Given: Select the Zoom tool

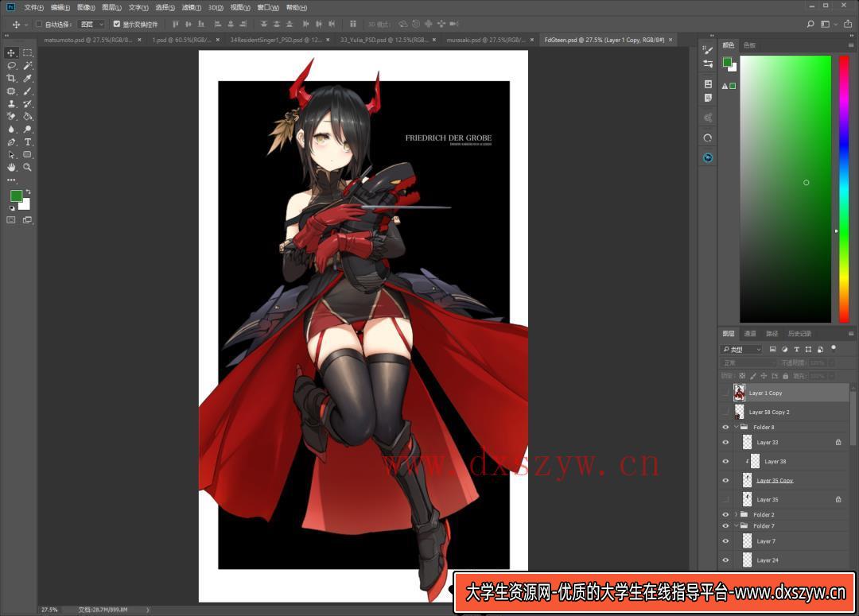Looking at the screenshot, I should 27,168.
